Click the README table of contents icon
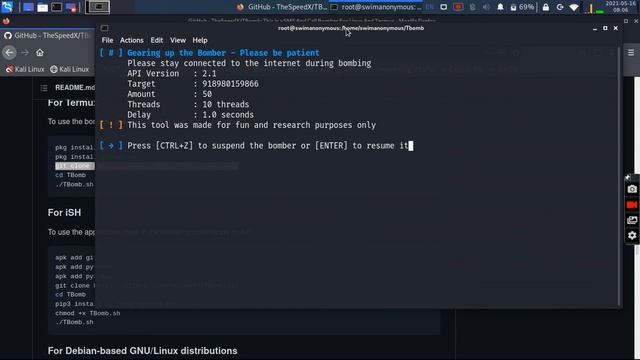The height and width of the screenshot is (360, 640). point(44,88)
